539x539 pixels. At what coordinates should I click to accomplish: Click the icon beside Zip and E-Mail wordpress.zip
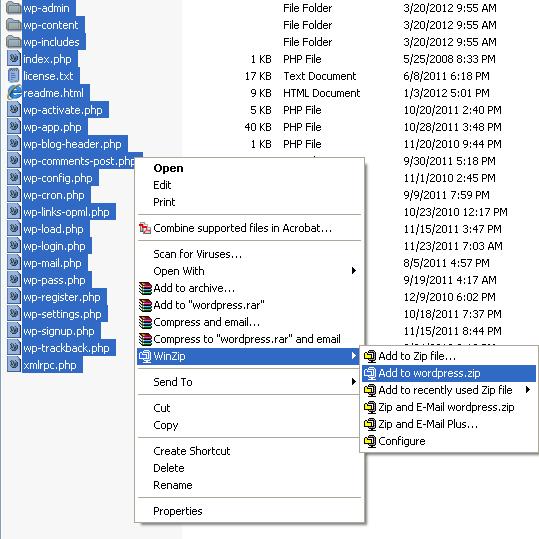click(370, 407)
